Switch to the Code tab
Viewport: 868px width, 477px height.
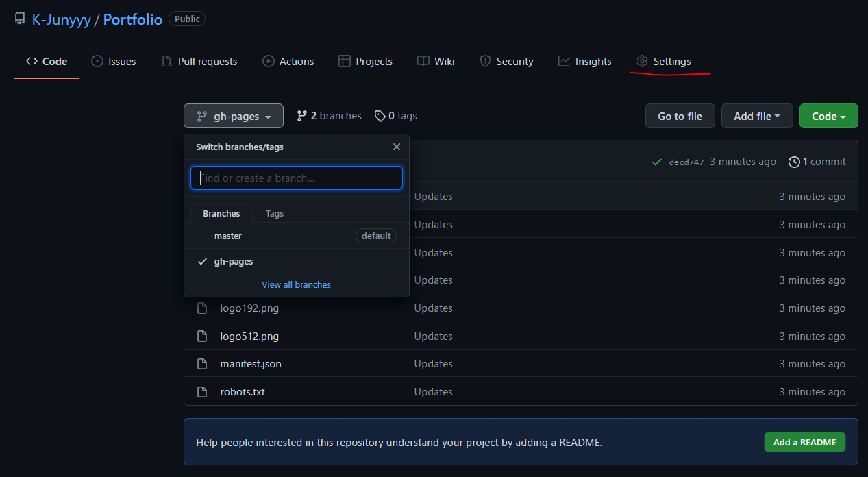point(47,62)
